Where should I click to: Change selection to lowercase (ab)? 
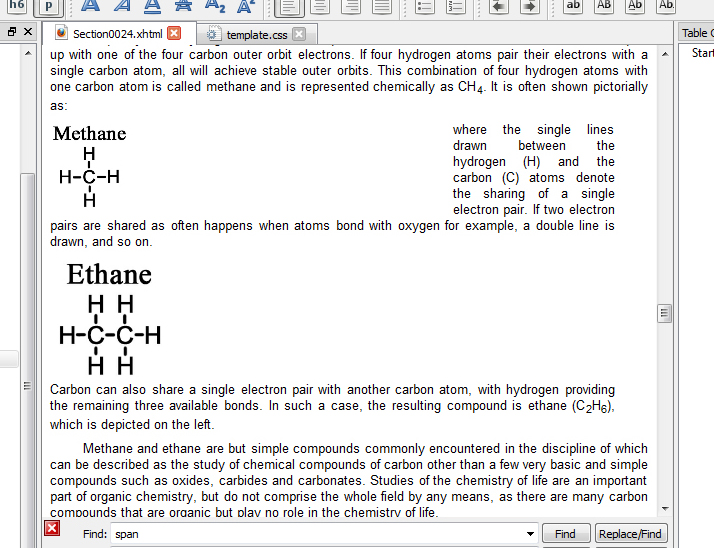coord(573,6)
